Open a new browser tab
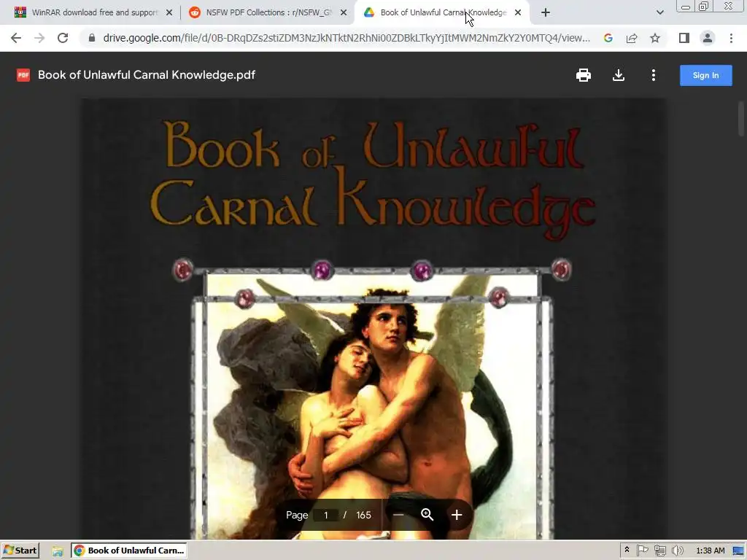Image resolution: width=747 pixels, height=560 pixels. [x=546, y=13]
